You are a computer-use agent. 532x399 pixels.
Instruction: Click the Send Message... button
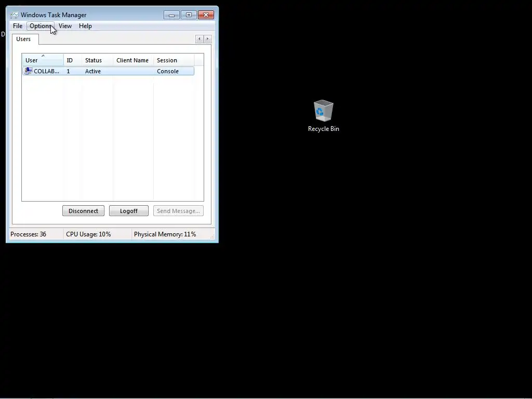[x=178, y=211]
